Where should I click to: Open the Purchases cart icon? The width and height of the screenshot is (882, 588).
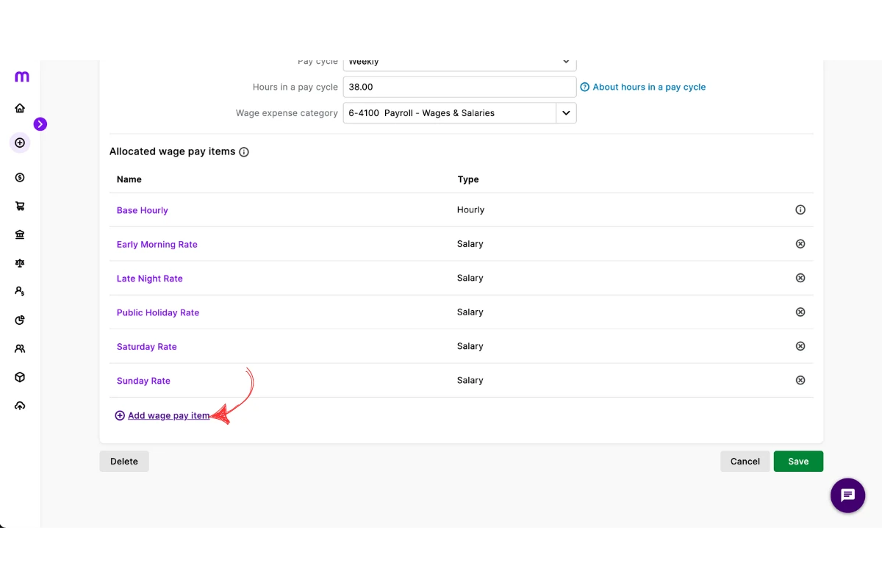coord(20,207)
